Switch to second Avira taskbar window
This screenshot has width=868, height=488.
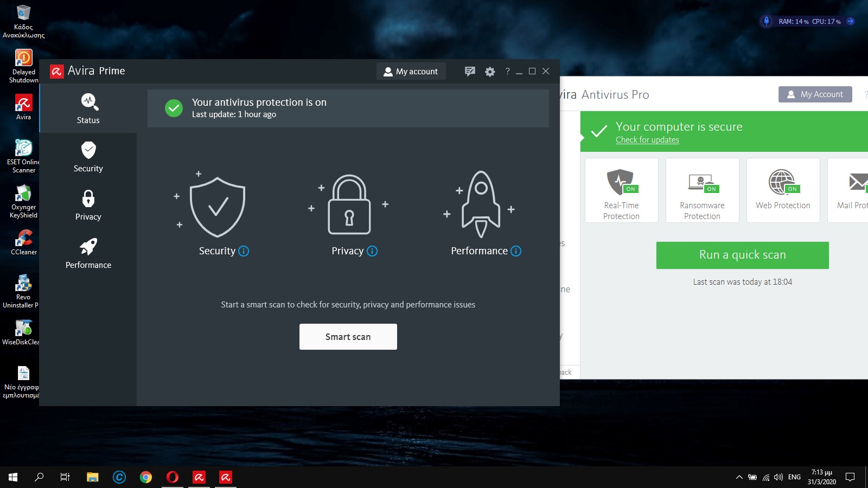pyautogui.click(x=226, y=477)
